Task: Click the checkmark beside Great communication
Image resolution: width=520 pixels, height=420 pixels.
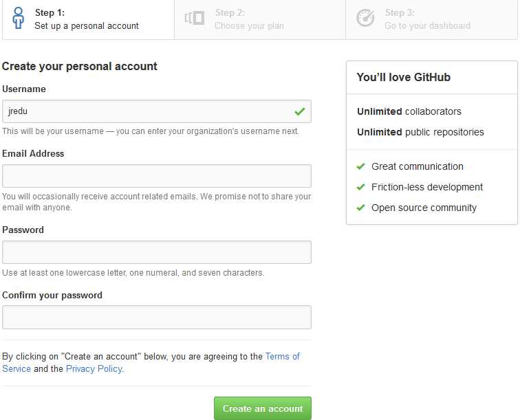Action: point(360,166)
